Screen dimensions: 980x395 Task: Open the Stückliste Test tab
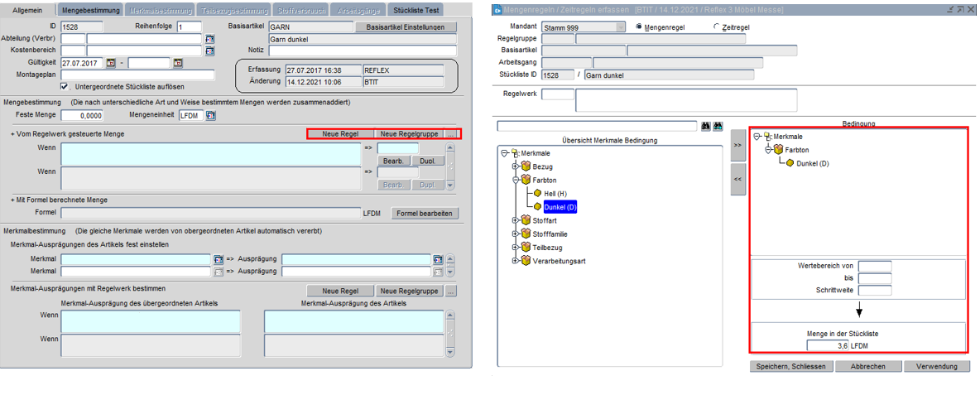click(418, 10)
